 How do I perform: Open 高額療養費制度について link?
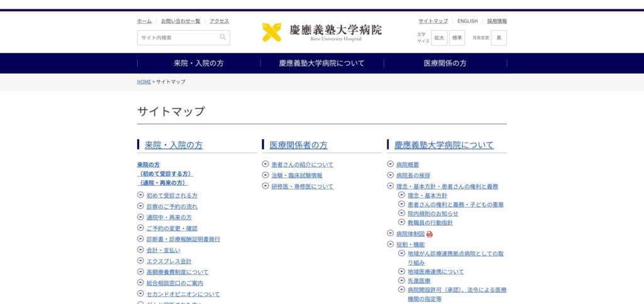pyautogui.click(x=177, y=272)
